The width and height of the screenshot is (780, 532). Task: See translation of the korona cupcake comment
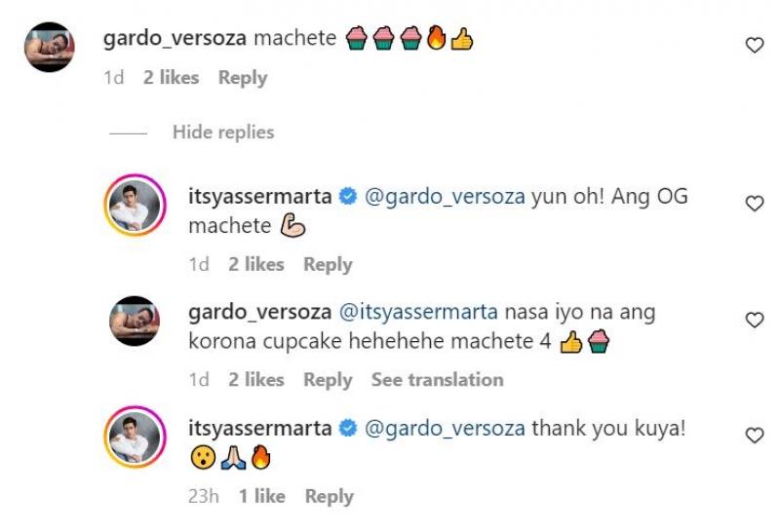click(437, 380)
